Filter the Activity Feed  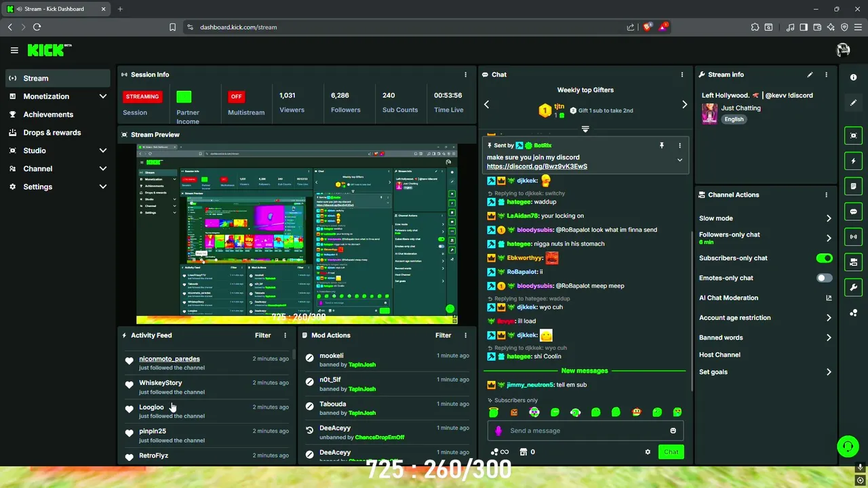pos(262,335)
